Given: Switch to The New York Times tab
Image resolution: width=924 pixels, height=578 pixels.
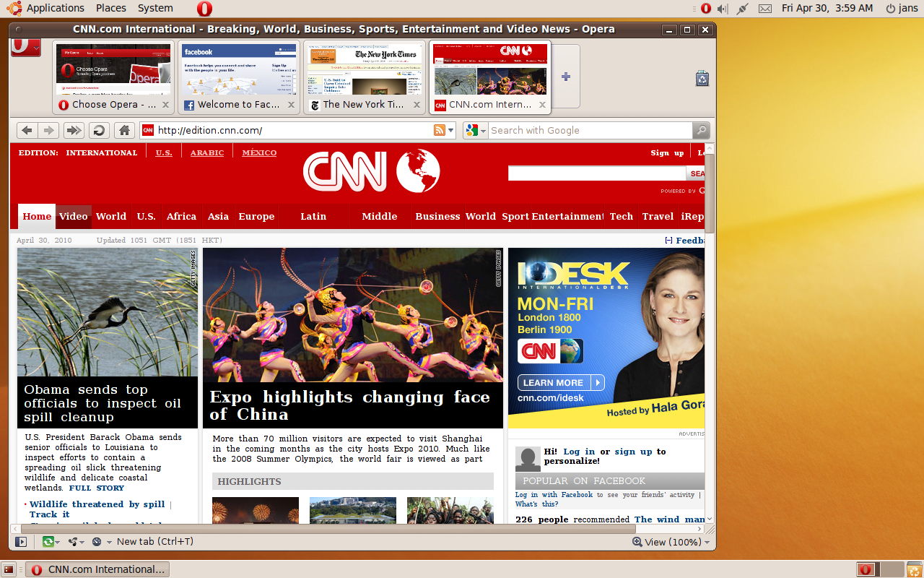Looking at the screenshot, I should [x=365, y=77].
